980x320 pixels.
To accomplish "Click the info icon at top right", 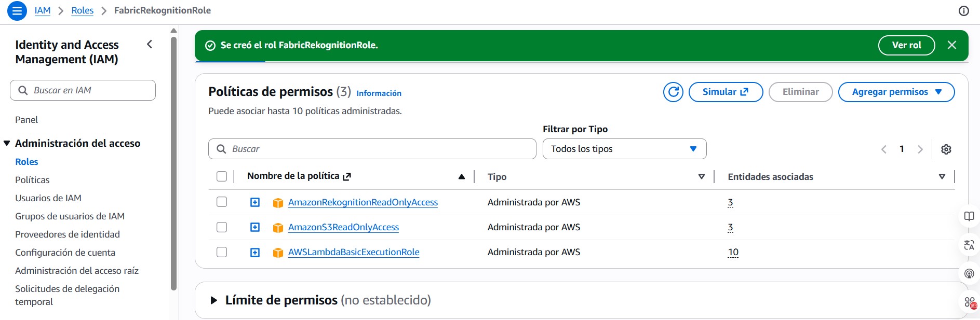I will coord(963,11).
